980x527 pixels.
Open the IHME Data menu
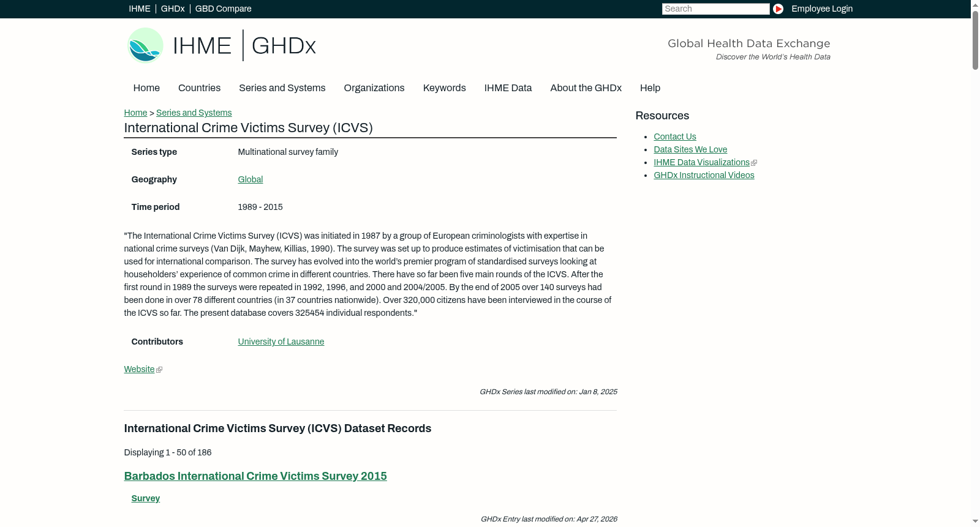pyautogui.click(x=508, y=88)
